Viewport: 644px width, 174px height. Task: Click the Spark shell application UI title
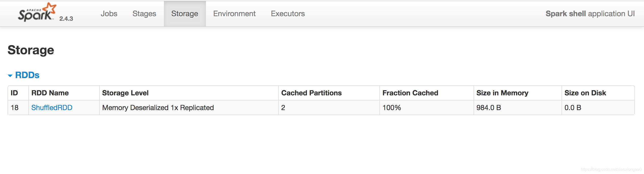click(590, 14)
